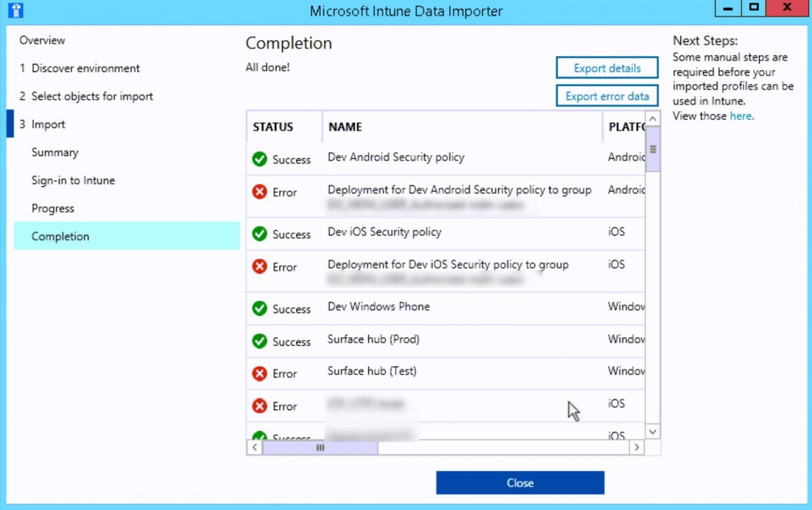The width and height of the screenshot is (812, 510).
Task: Click the green Success icon for Dev Android Security policy
Action: pos(260,158)
